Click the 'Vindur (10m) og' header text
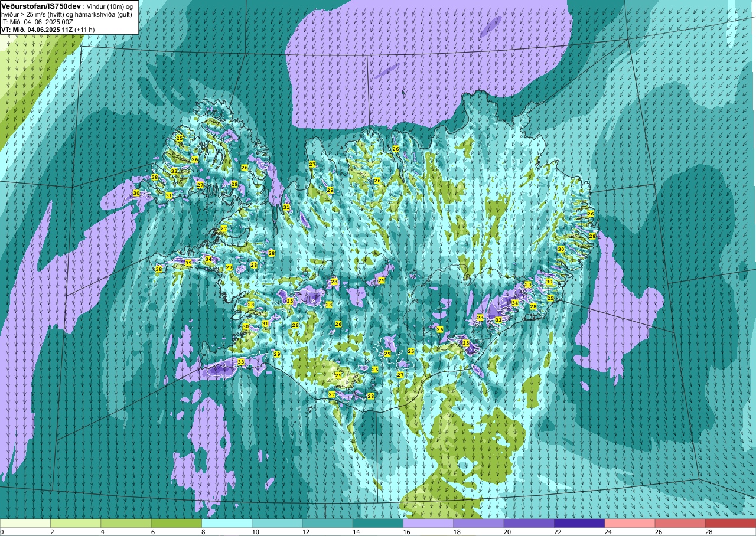 (x=109, y=6)
